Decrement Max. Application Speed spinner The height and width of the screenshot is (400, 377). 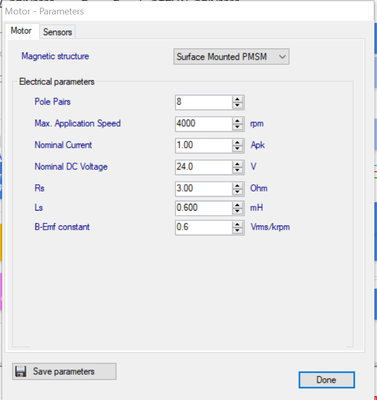[x=237, y=127]
